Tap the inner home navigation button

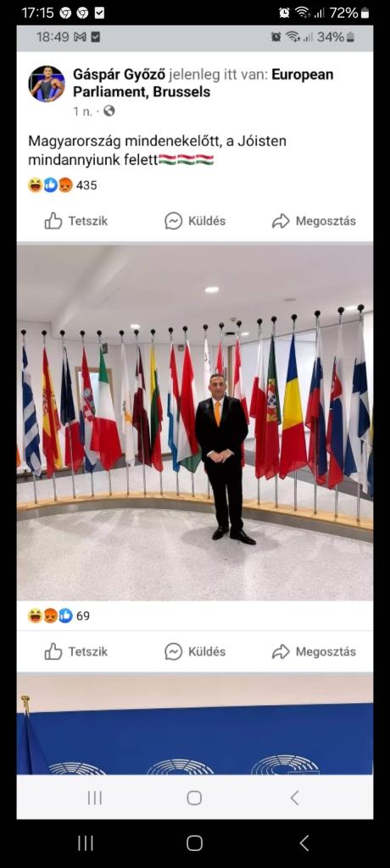(x=194, y=798)
